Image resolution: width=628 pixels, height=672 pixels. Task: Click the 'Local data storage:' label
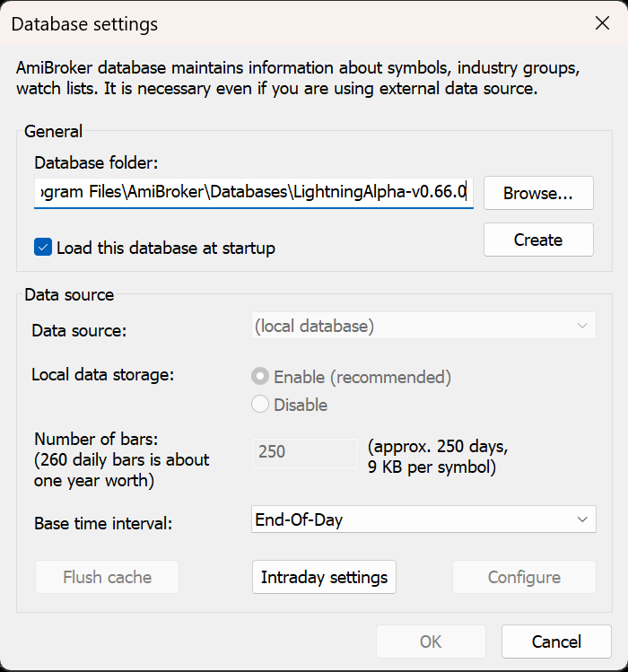(x=103, y=375)
